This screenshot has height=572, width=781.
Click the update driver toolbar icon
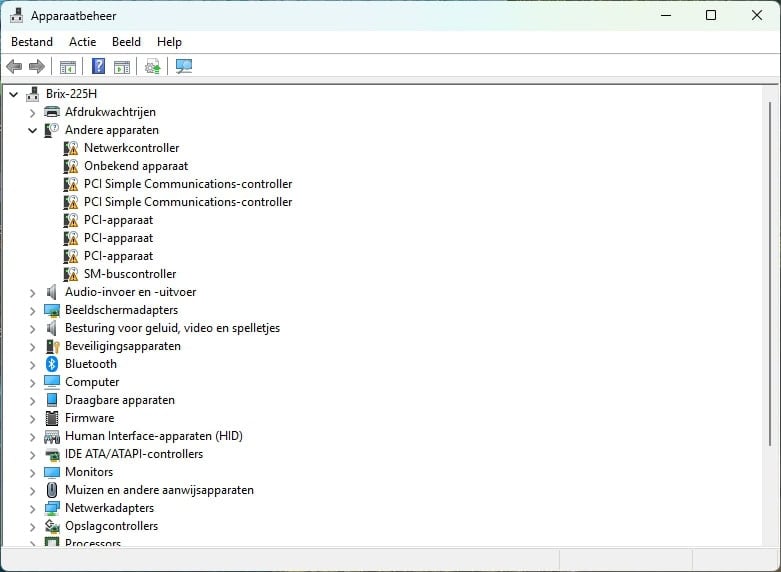pyautogui.click(x=152, y=67)
